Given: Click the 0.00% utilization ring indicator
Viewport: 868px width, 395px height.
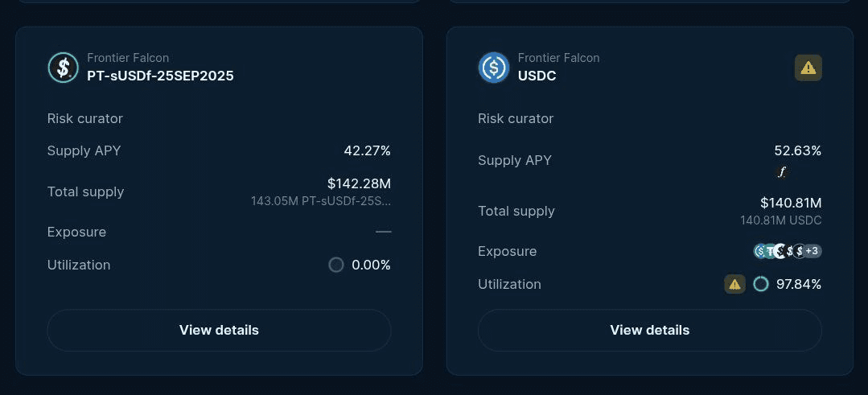Looking at the screenshot, I should tap(336, 265).
